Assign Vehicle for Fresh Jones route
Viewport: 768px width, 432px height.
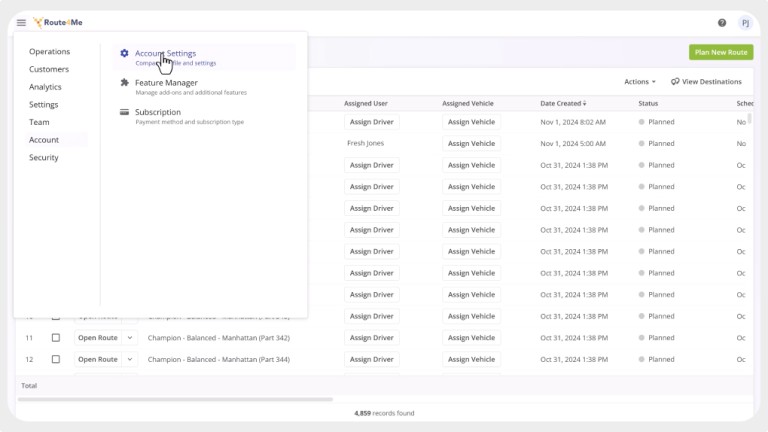point(471,144)
